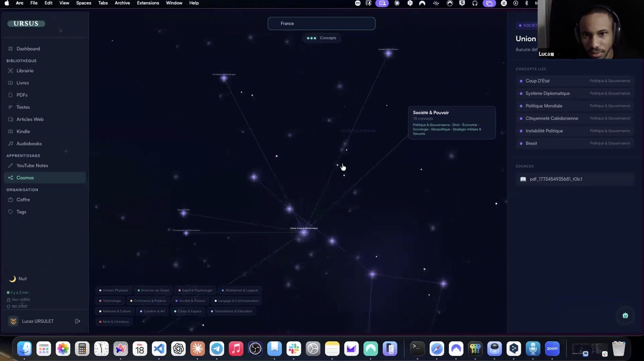Toggle the Société & Pouvoir legend filter
This screenshot has width=644, height=361.
190,301
